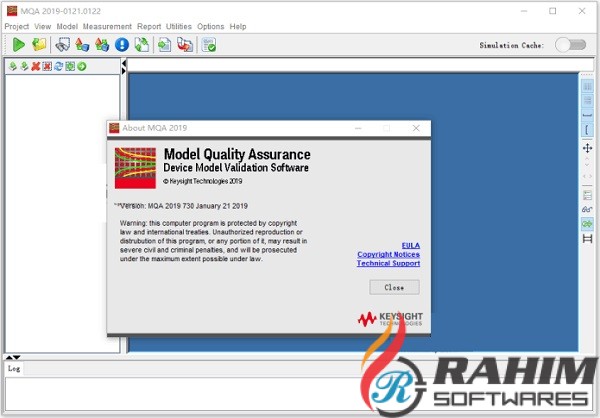
Task: Open the Model menu
Action: tap(67, 26)
